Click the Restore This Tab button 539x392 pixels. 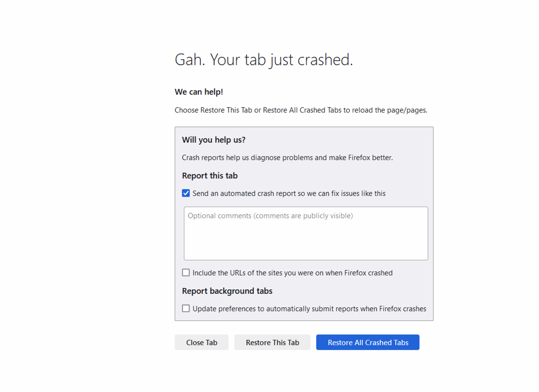pos(272,342)
